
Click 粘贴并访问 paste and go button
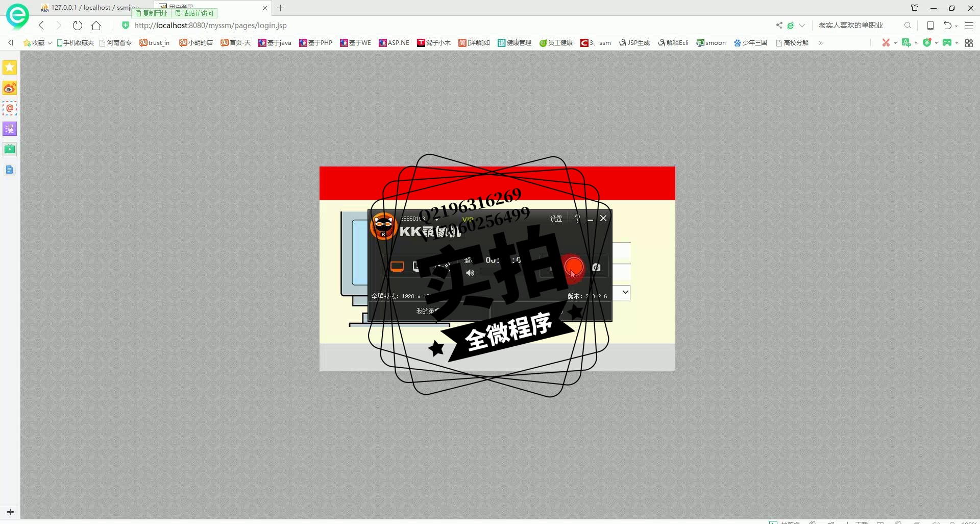tap(194, 13)
